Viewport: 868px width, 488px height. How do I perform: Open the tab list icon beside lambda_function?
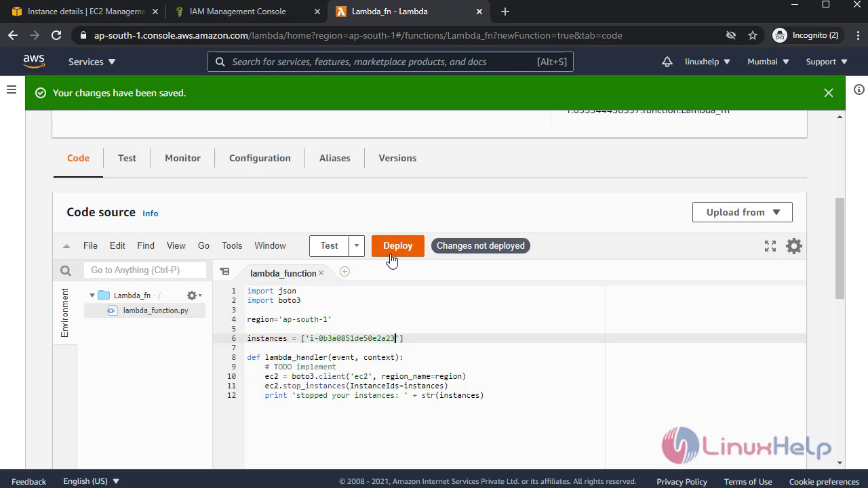tap(224, 272)
